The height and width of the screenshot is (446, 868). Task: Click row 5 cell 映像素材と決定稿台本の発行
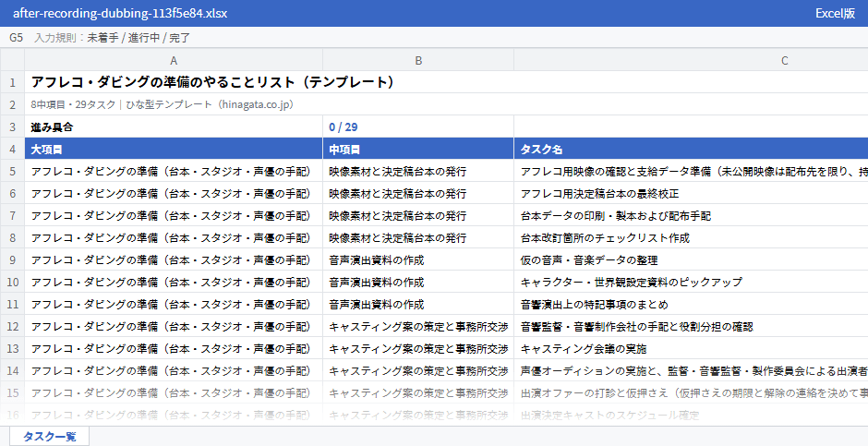click(418, 172)
